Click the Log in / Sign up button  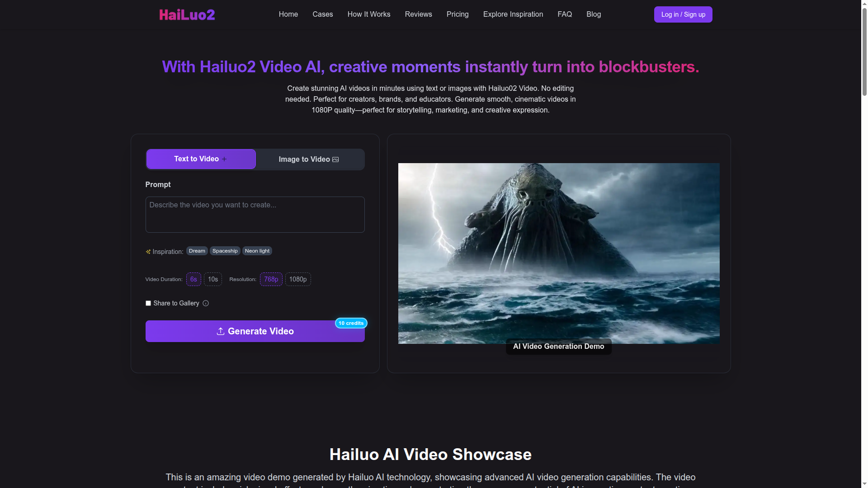pos(683,14)
